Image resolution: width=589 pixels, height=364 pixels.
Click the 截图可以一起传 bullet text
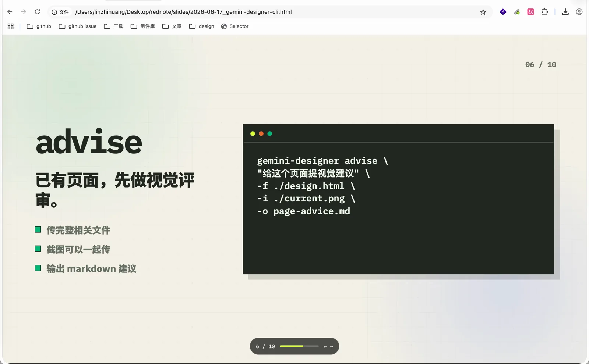[x=78, y=249]
